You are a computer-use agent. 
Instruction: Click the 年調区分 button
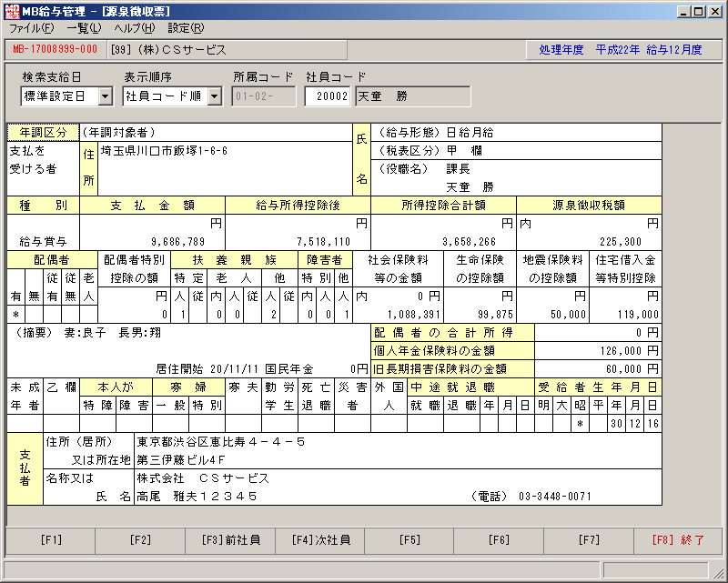[43, 133]
